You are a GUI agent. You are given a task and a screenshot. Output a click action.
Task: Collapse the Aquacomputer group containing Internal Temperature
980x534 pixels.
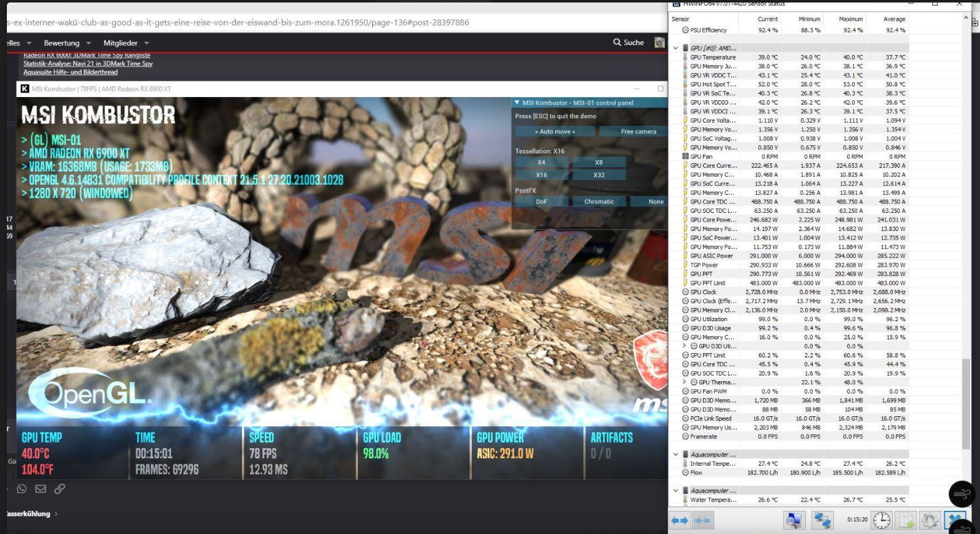tap(675, 454)
